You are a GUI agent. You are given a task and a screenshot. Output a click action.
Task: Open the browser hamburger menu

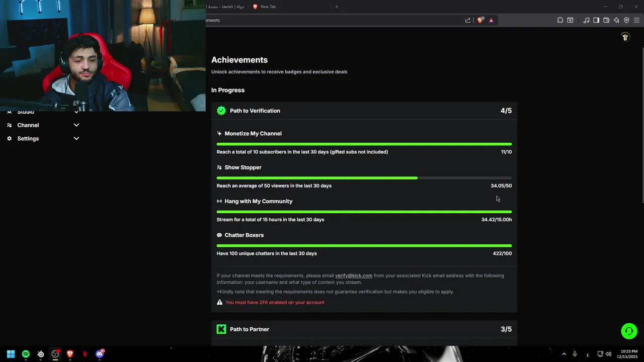636,20
